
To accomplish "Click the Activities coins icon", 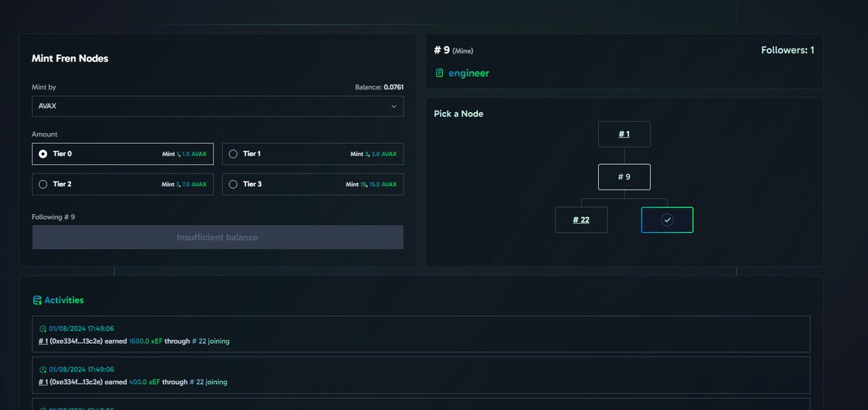I will pyautogui.click(x=37, y=300).
